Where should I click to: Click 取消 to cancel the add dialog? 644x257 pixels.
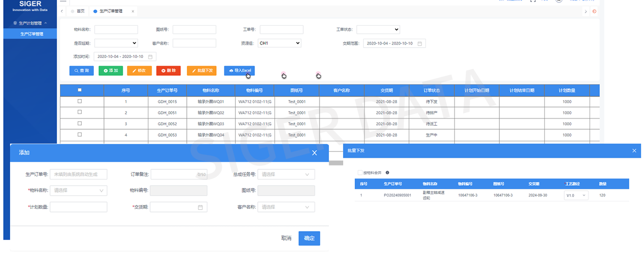pyautogui.click(x=286, y=238)
